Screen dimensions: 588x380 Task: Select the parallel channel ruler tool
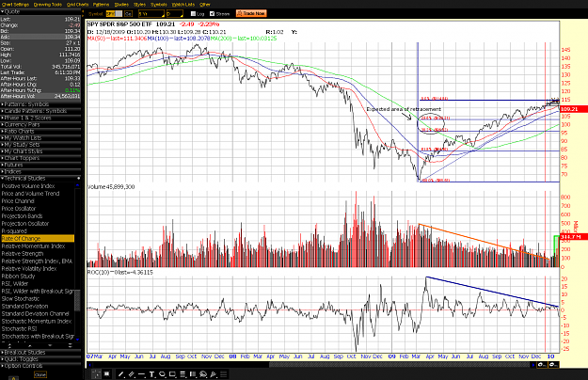pos(132,374)
